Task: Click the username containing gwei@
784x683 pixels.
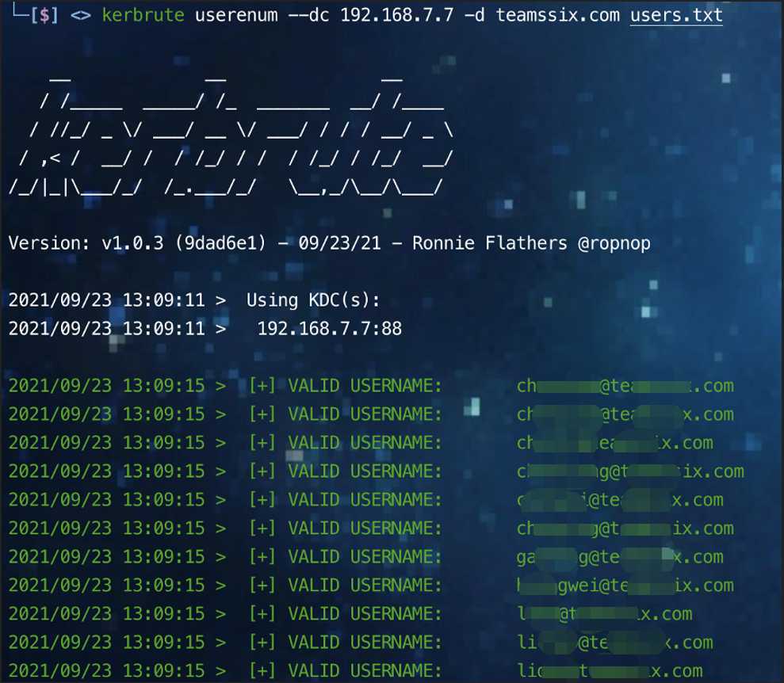Action: pos(625,585)
